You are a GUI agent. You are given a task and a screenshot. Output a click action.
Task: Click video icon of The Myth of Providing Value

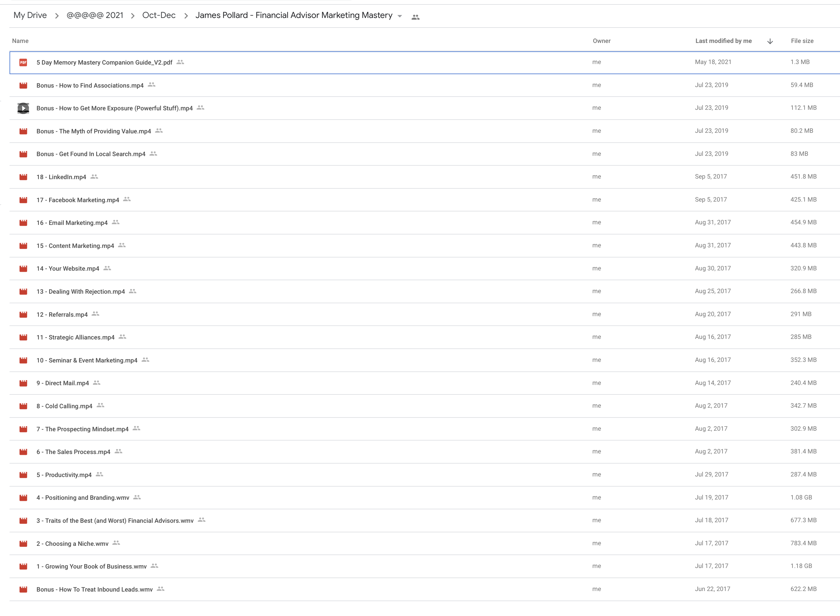point(23,131)
